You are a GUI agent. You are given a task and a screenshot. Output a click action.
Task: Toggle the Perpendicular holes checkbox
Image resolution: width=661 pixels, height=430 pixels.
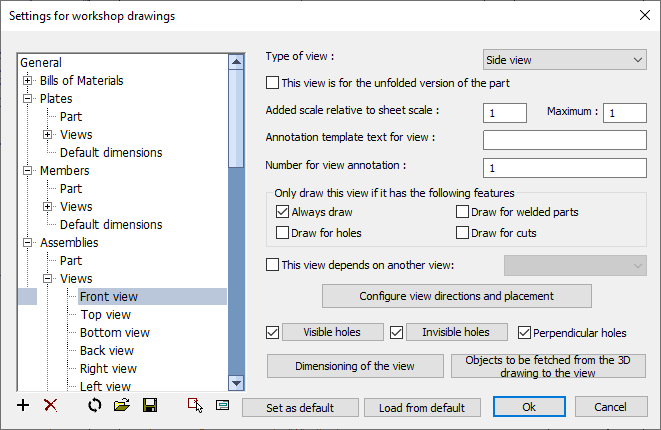pos(524,333)
